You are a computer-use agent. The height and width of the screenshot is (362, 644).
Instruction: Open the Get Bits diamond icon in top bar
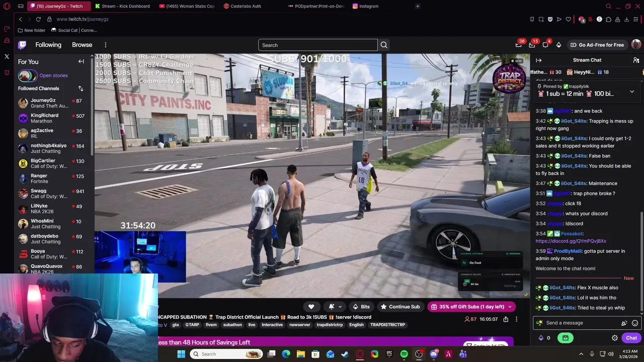558,45
